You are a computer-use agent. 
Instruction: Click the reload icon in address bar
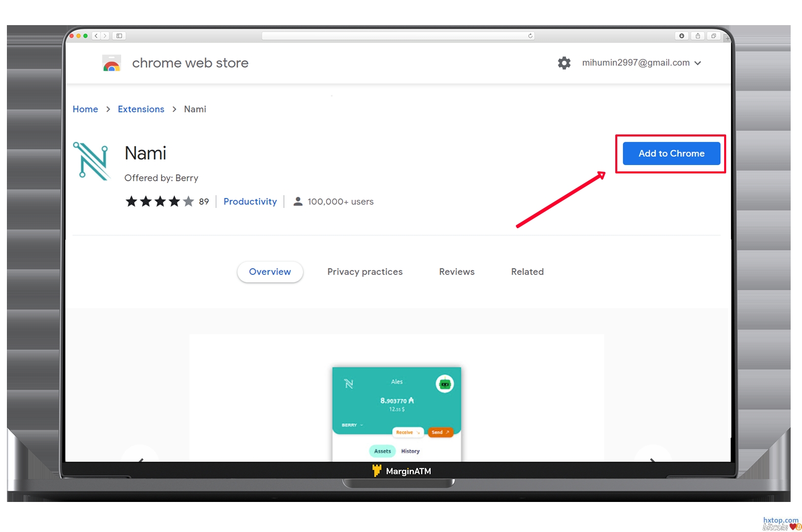click(x=530, y=36)
